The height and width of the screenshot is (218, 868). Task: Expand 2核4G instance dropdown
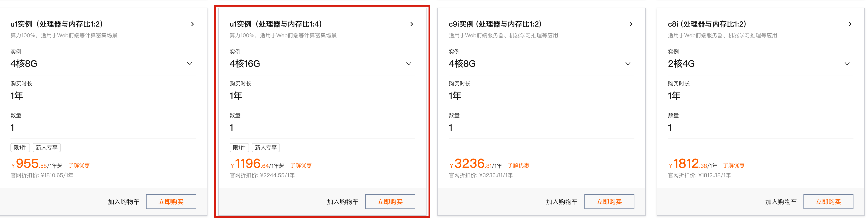coord(761,64)
